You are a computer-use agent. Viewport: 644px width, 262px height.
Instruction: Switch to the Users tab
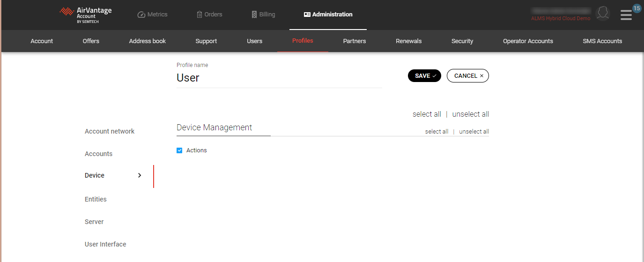(254, 41)
